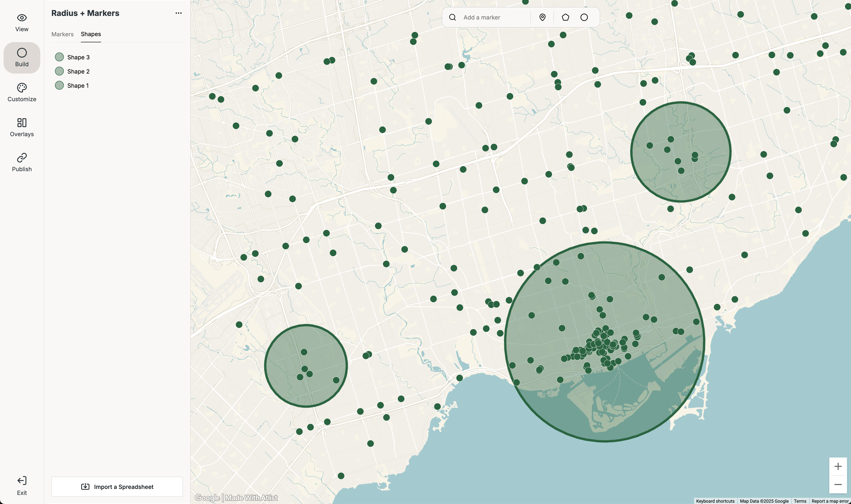Select Shape 2 in the list
The height and width of the screenshot is (504, 851).
pos(78,71)
